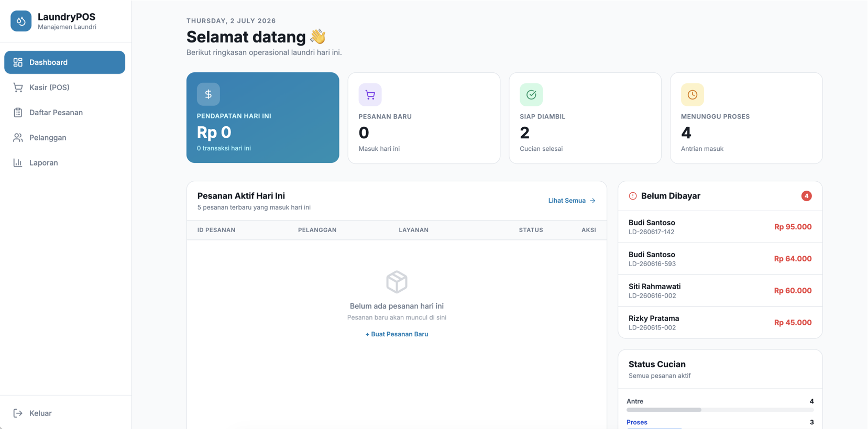This screenshot has width=868, height=429.
Task: Open Rizky Pratama unpaid order
Action: (x=720, y=323)
